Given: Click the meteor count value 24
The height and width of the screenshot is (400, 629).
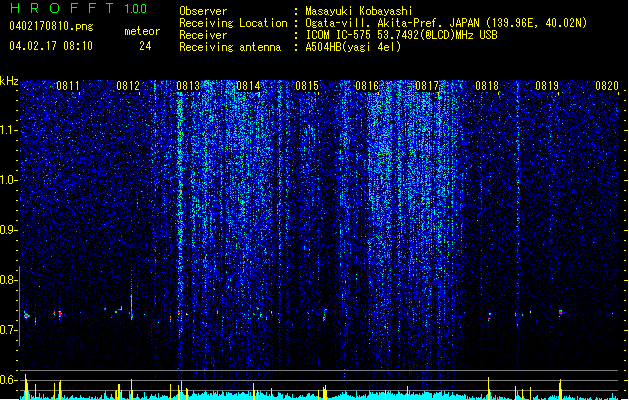Looking at the screenshot, I should pos(145,46).
